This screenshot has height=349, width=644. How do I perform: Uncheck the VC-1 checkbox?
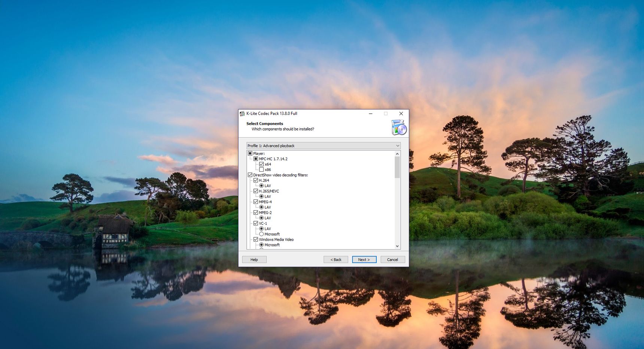256,223
